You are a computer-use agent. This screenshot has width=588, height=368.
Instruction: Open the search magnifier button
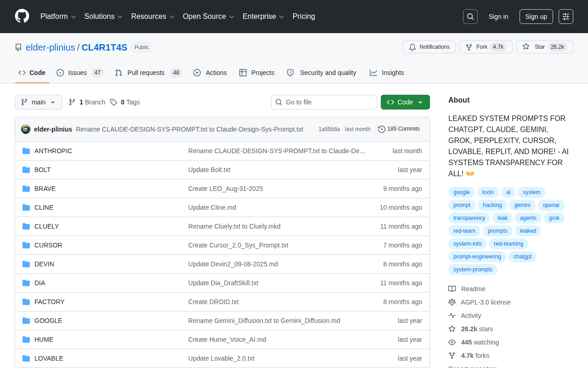(470, 17)
